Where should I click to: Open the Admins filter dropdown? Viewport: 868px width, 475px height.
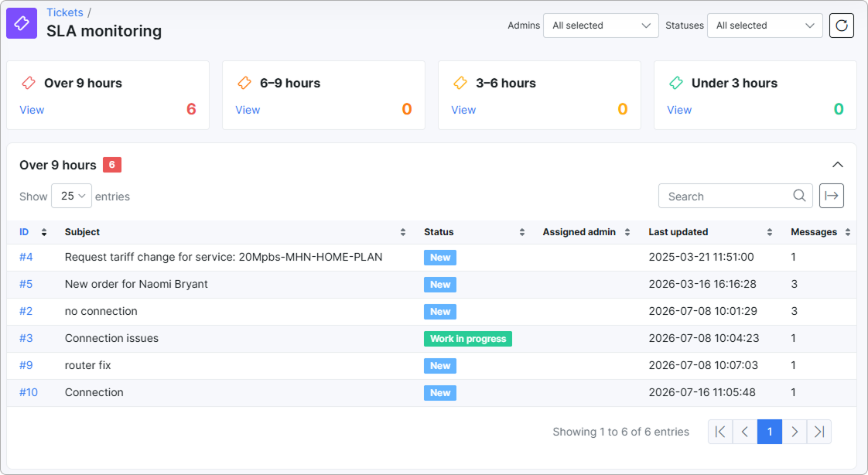pyautogui.click(x=601, y=26)
